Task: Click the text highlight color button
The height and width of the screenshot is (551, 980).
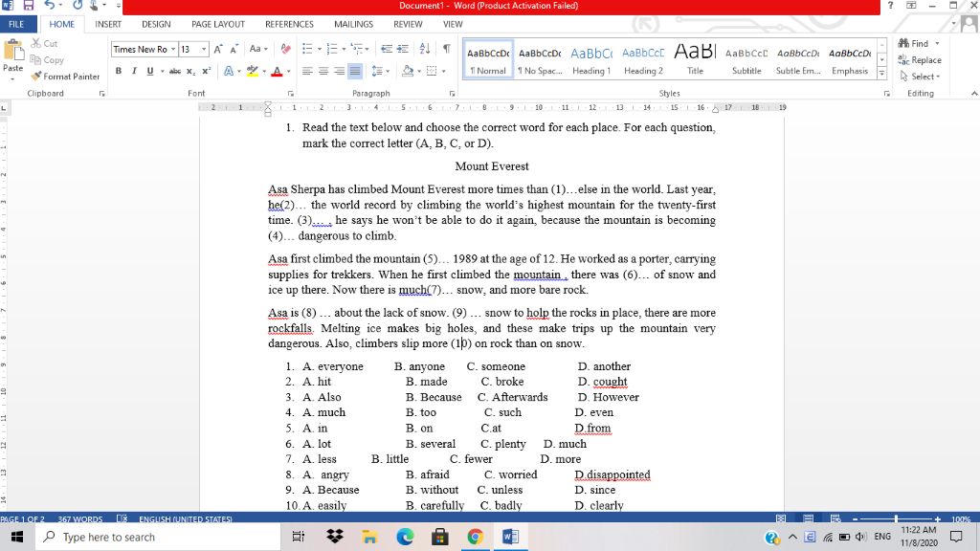Action: (252, 71)
